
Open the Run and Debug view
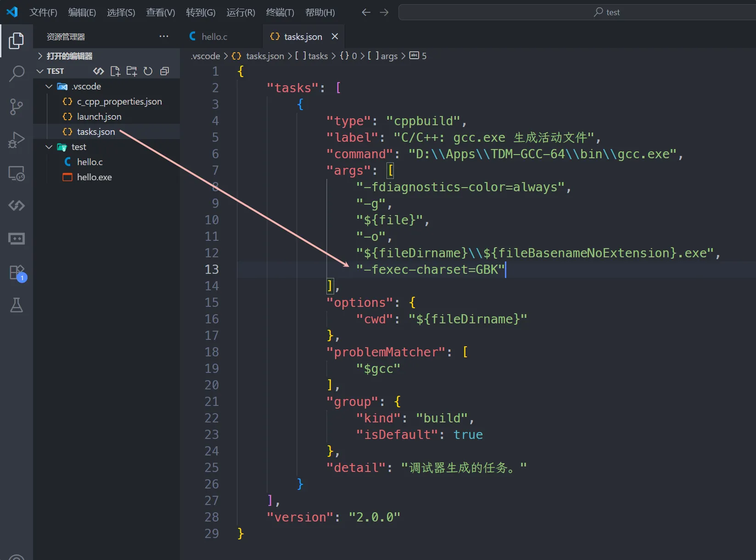pyautogui.click(x=17, y=140)
